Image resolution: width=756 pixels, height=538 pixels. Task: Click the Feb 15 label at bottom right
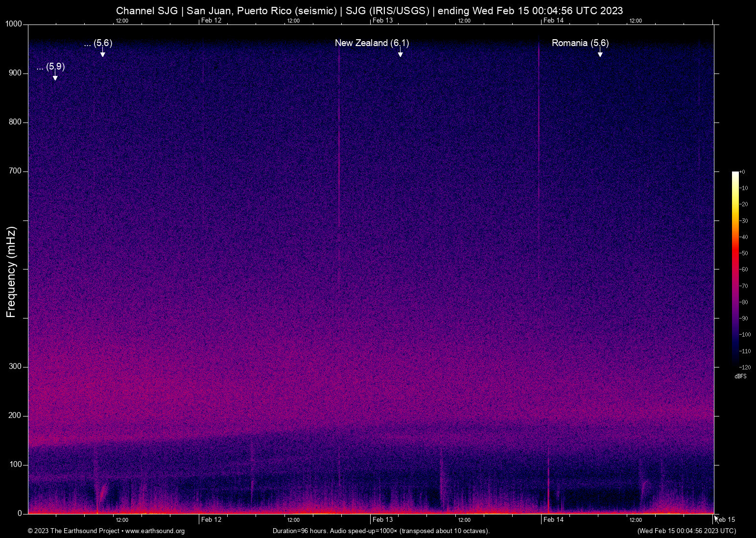pos(724,519)
